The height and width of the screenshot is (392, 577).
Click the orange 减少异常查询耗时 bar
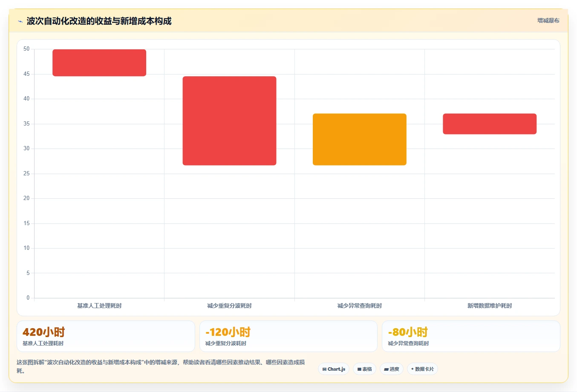360,140
